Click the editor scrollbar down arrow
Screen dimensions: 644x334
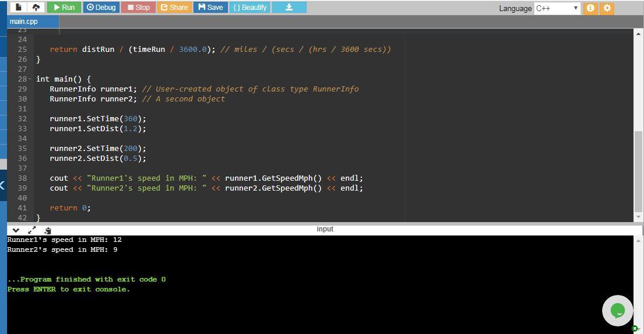(x=638, y=216)
